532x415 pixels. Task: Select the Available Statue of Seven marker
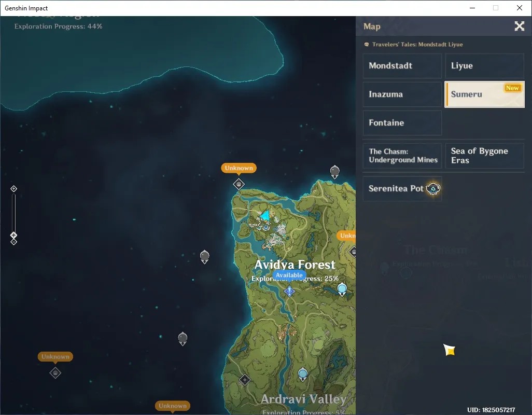[x=289, y=291]
